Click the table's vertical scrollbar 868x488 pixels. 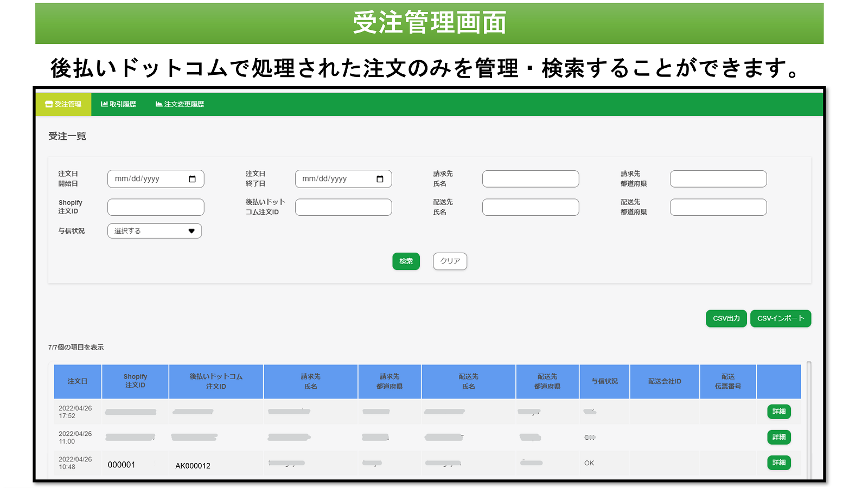(809, 420)
